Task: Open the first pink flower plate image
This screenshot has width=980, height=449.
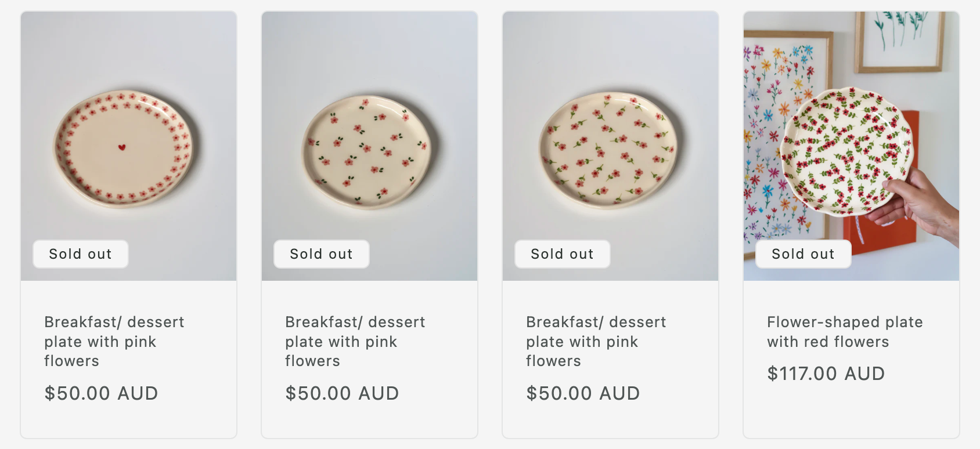Action: coord(128,145)
